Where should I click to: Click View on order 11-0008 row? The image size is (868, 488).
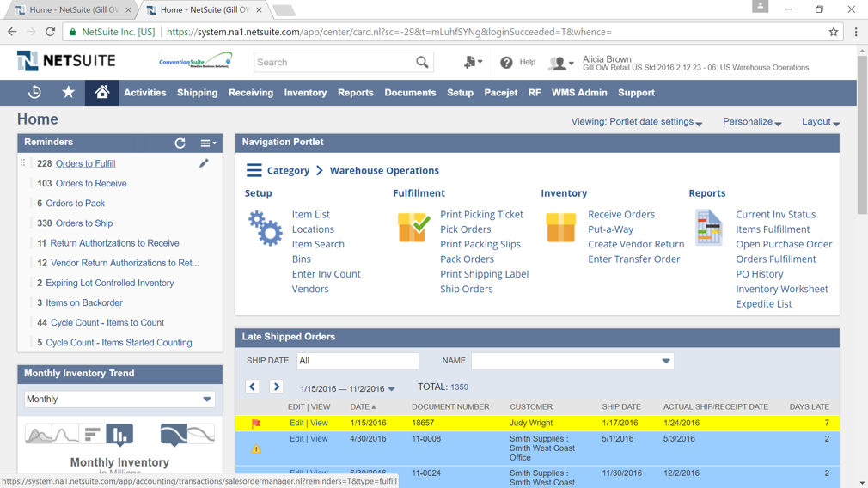tap(319, 439)
